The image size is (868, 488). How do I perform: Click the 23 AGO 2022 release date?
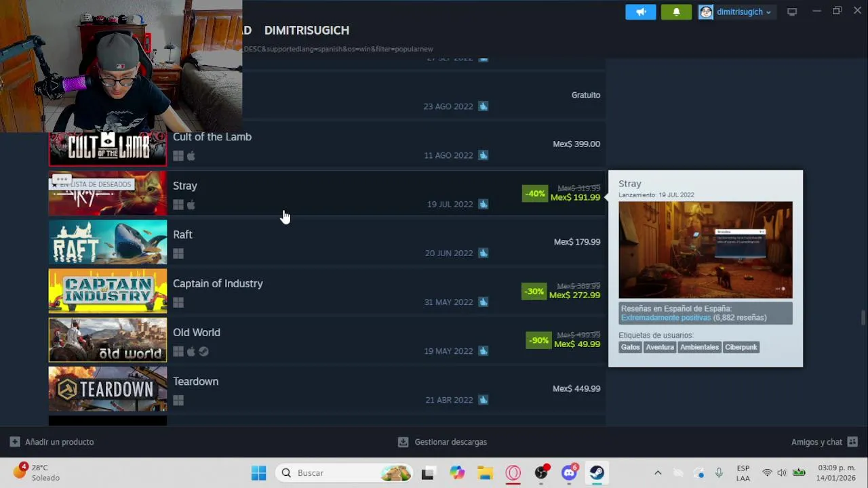[x=448, y=106]
